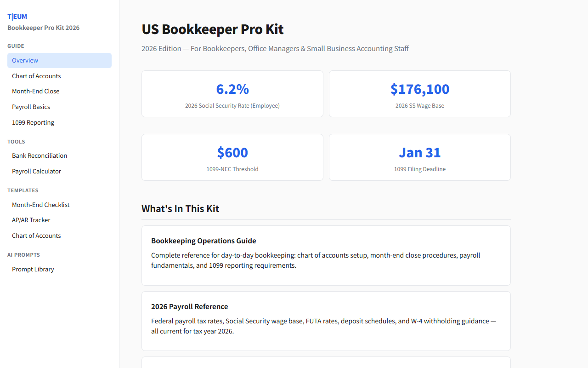
Task: Click the Bookkeeper Pro Kit 2026 title
Action: coord(43,28)
